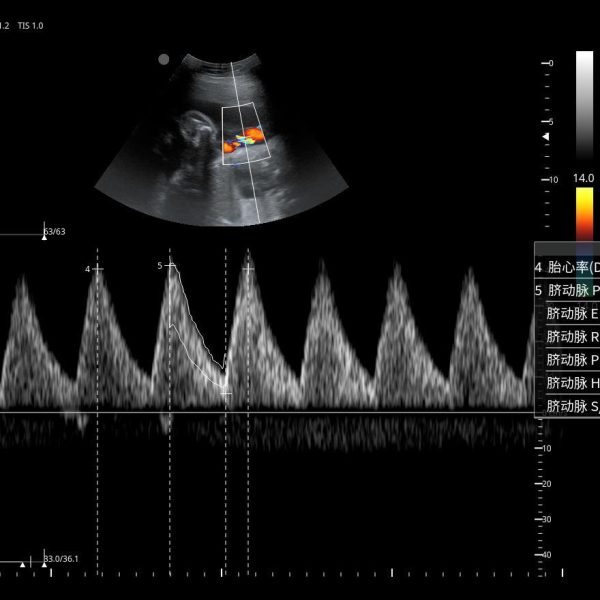
Task: Select the 脐动脉 R measurement row
Action: (x=570, y=336)
